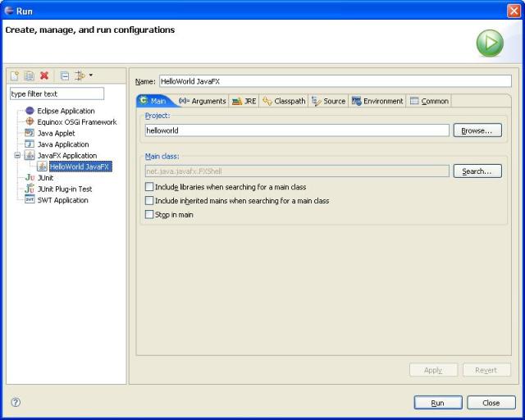Click the Run button at bottom
Screen dimensions: 525x420
coord(438,403)
